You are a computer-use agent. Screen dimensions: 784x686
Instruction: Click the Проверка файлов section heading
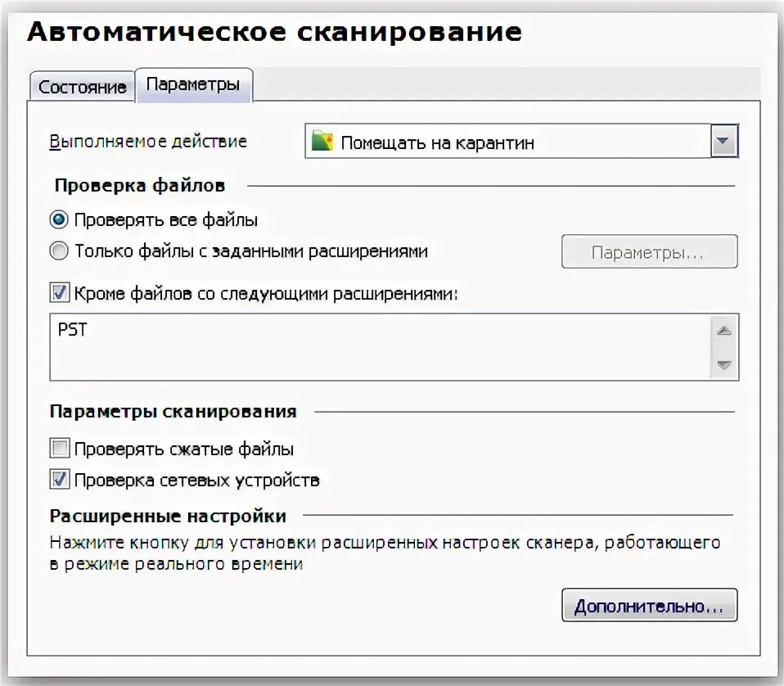(x=139, y=186)
